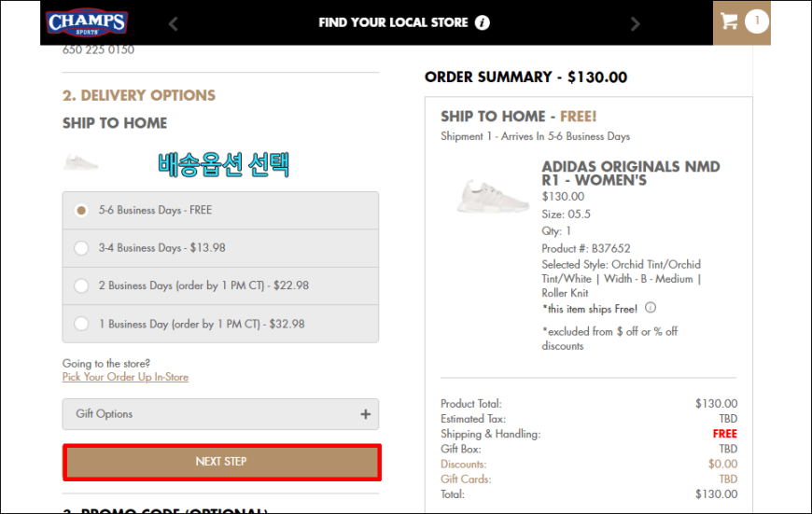Viewport: 812px width, 514px height.
Task: Open the shopping cart icon
Action: [x=729, y=21]
